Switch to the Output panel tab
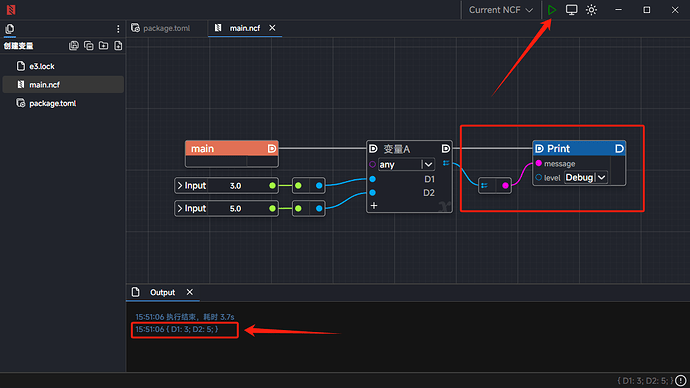690x388 pixels. [162, 293]
